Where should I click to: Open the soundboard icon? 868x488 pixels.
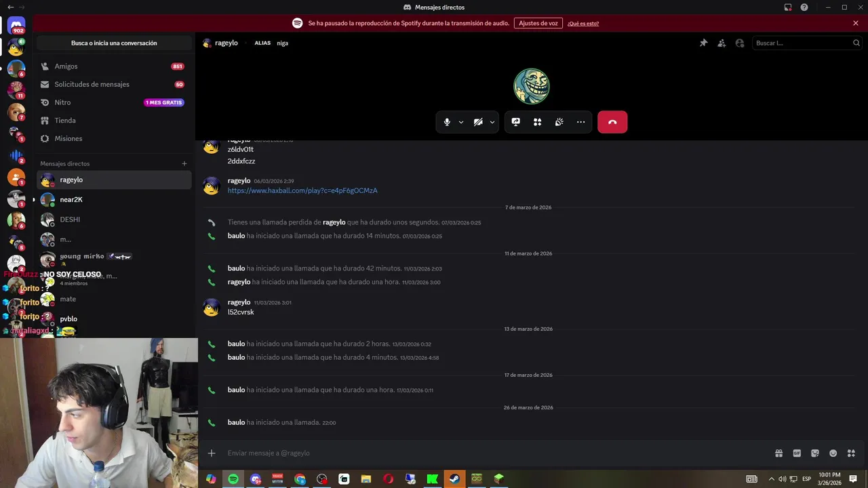[559, 122]
